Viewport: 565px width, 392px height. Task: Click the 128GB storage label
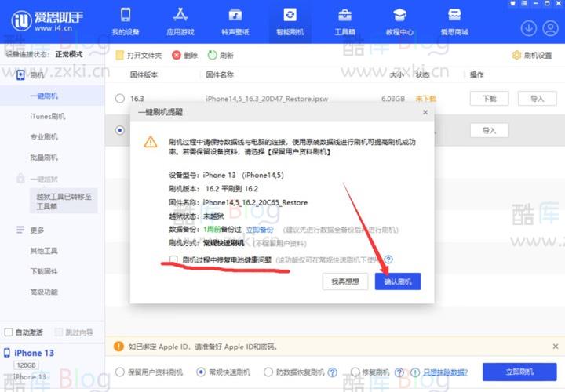coord(26,365)
